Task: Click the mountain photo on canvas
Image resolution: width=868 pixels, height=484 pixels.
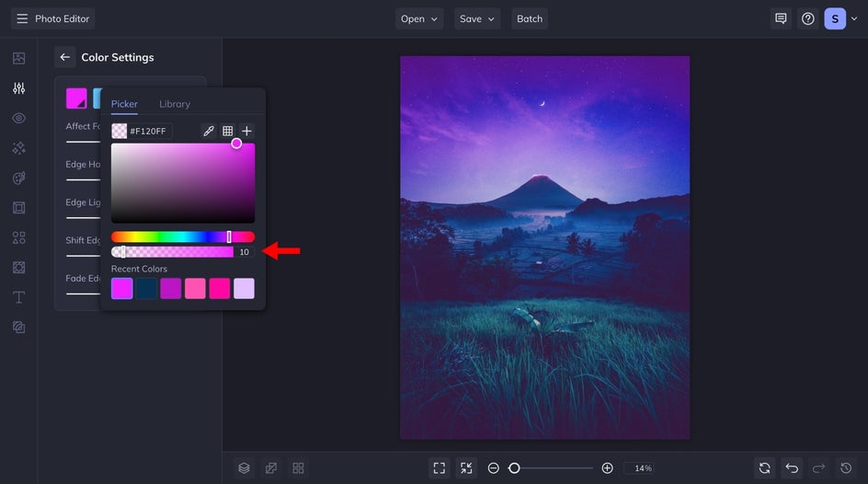Action: click(544, 248)
